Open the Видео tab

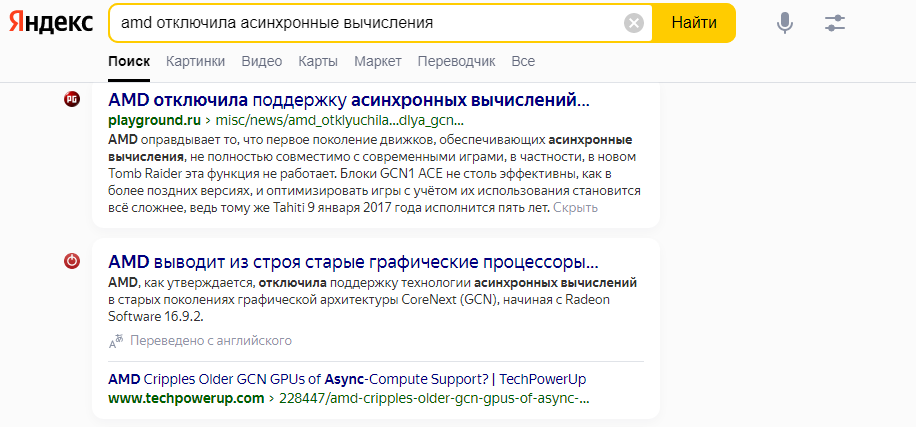point(262,62)
